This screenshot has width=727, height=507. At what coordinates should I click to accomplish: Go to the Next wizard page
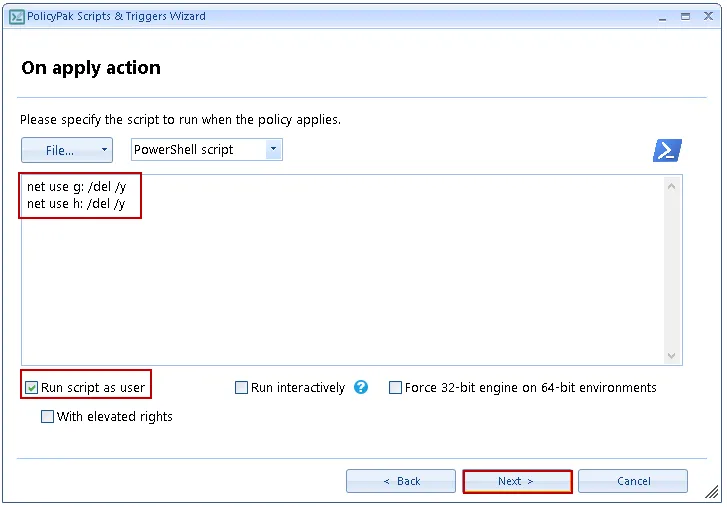point(517,481)
